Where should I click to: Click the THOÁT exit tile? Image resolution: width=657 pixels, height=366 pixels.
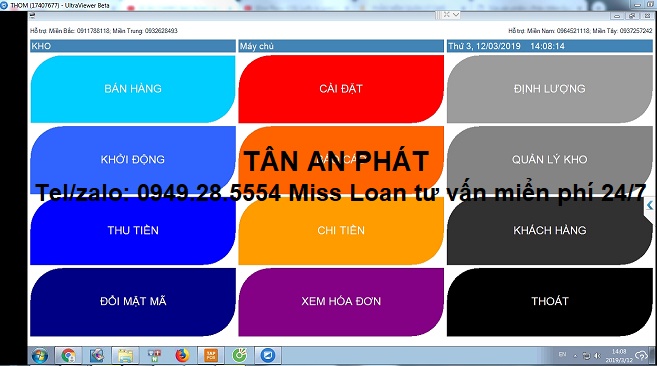(x=550, y=301)
